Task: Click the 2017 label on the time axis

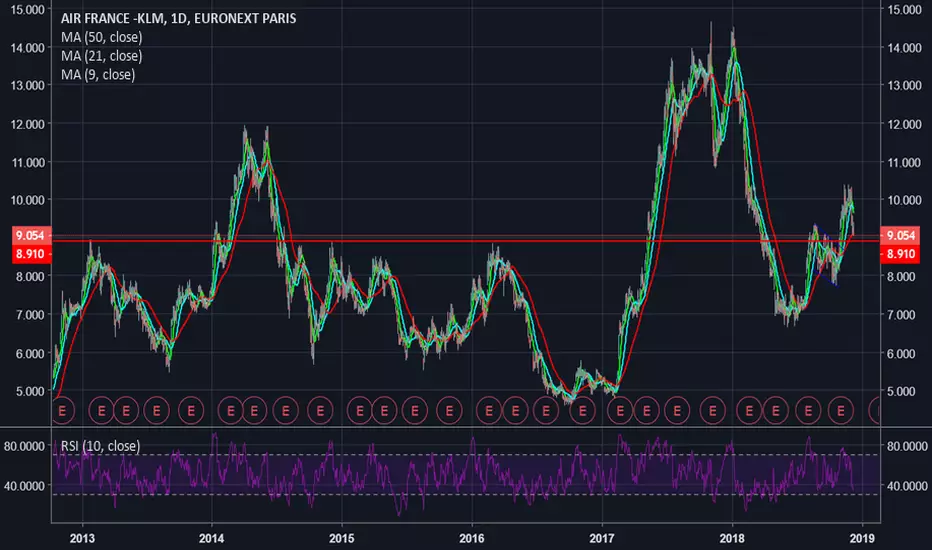Action: (x=602, y=538)
